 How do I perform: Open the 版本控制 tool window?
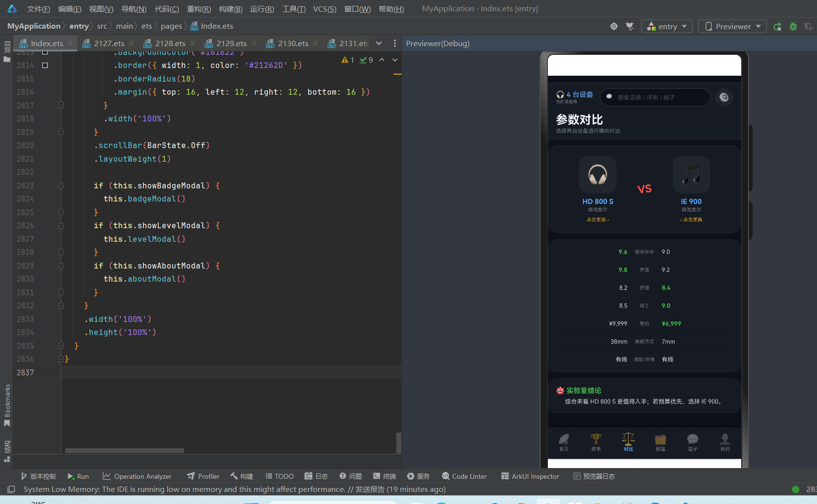tap(38, 476)
